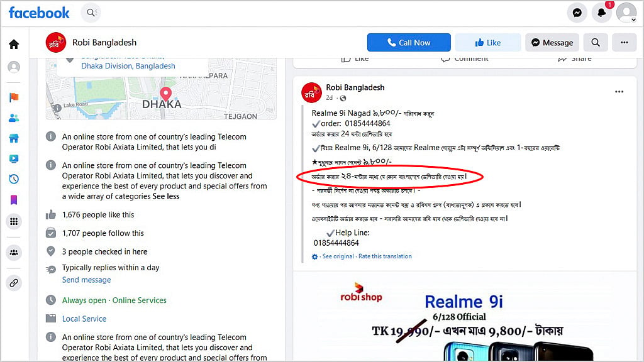Open page options three-dot menu

pos(625,42)
